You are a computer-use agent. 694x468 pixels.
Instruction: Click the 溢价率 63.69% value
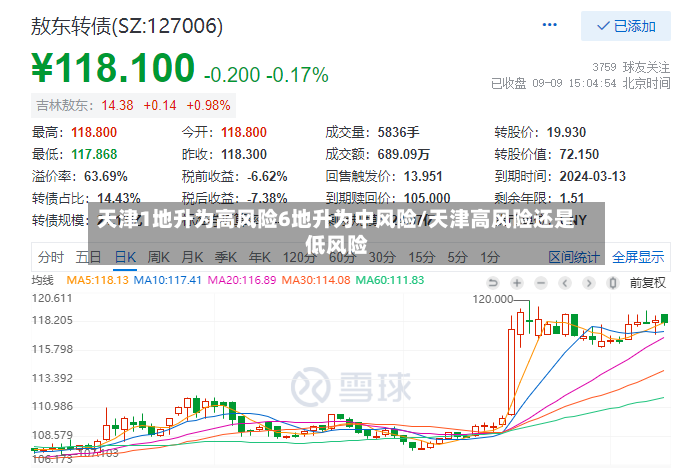[x=106, y=177]
